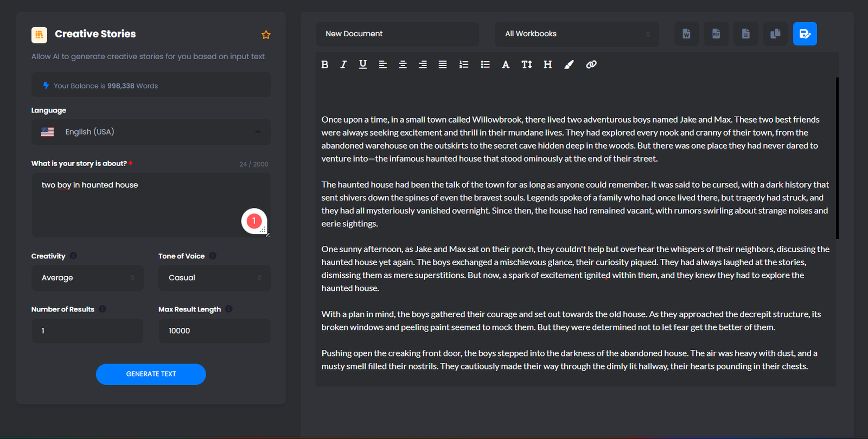
Task: Open the All Workbooks selector
Action: coord(577,34)
